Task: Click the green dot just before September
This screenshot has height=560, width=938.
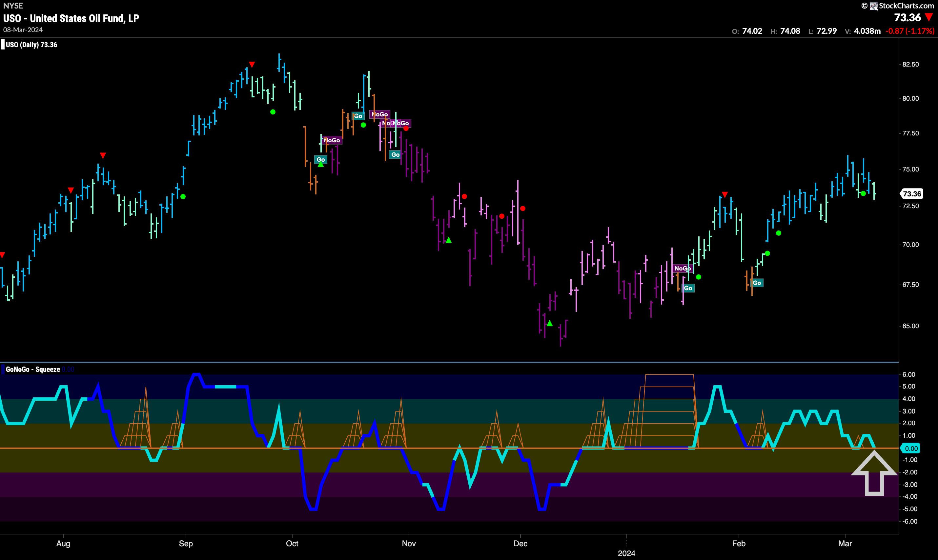Action: [183, 197]
